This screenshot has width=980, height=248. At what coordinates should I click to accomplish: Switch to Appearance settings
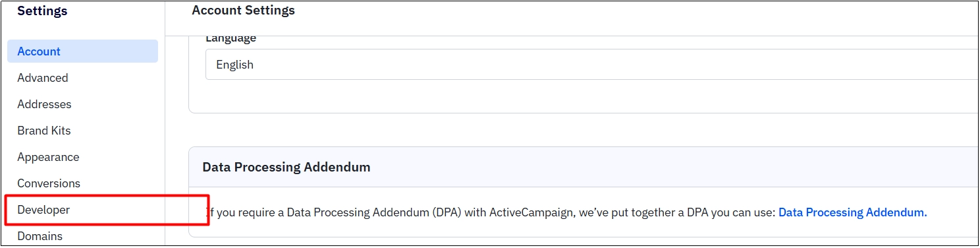48,157
